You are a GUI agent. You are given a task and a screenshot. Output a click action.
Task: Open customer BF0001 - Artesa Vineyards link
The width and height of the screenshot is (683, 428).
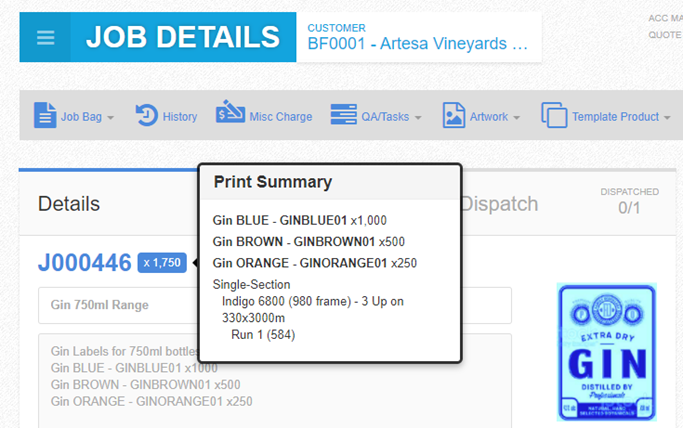417,44
